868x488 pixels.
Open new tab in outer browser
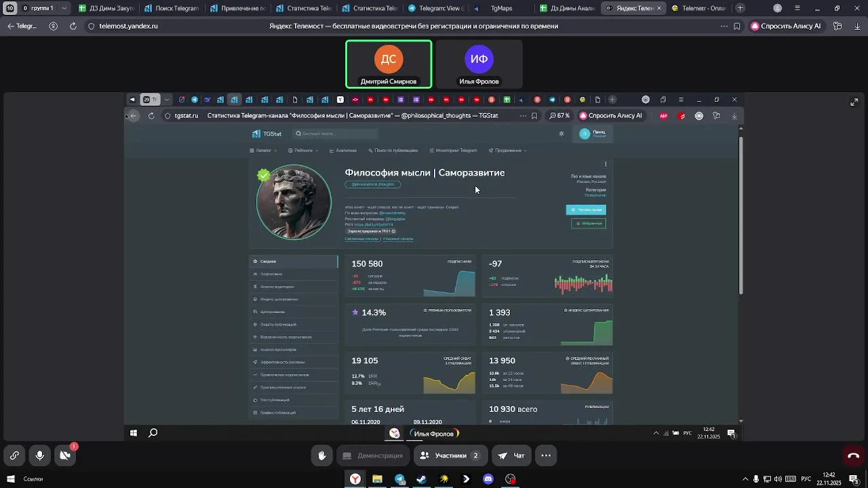pyautogui.click(x=740, y=8)
